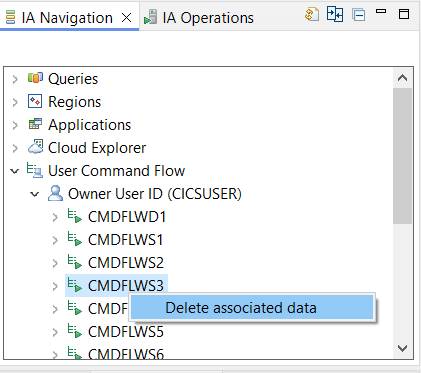Collapse the Owner User ID (CICSUSER) node

(x=35, y=194)
